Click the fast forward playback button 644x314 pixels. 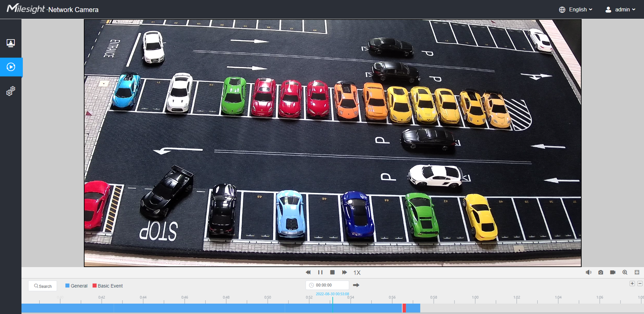point(344,272)
